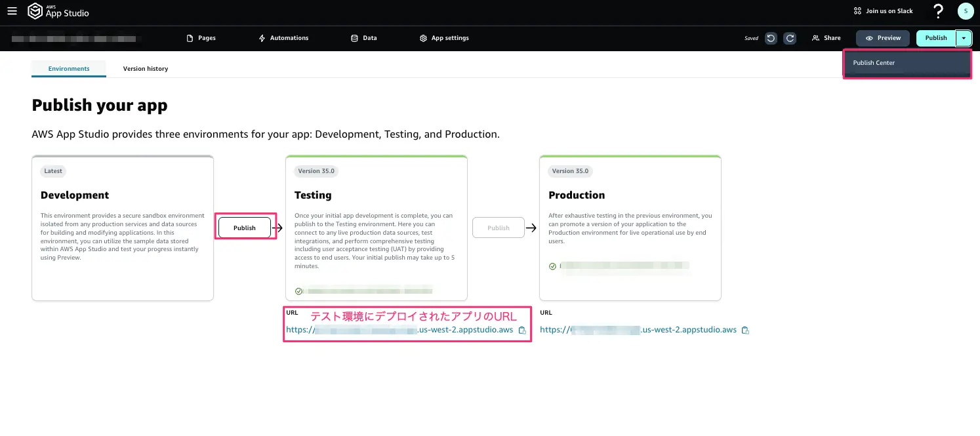Open the Pages section

pos(201,38)
